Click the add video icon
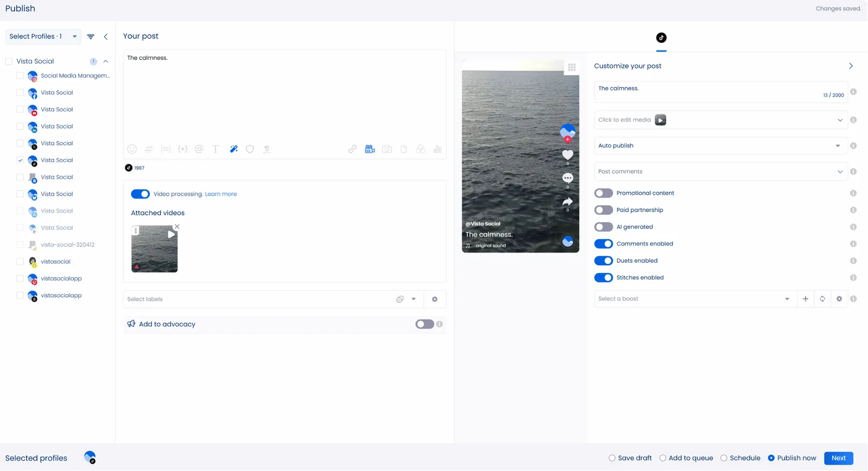The height and width of the screenshot is (471, 868). tap(369, 149)
